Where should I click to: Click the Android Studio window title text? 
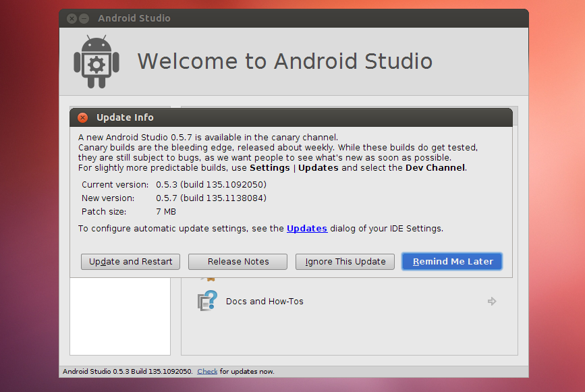(134, 18)
